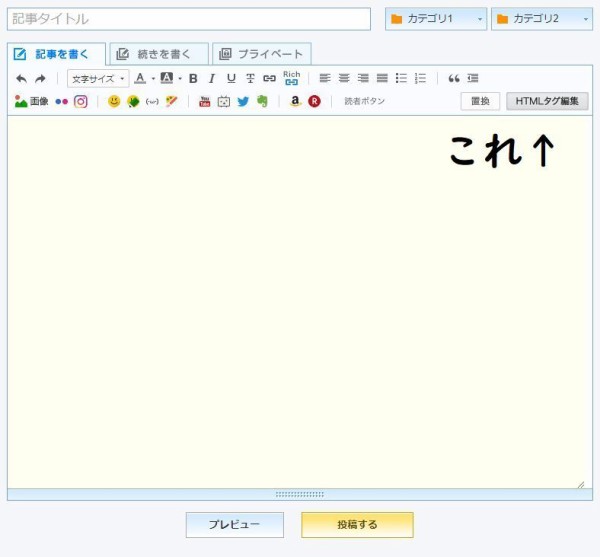Align text to the left

pyautogui.click(x=325, y=78)
